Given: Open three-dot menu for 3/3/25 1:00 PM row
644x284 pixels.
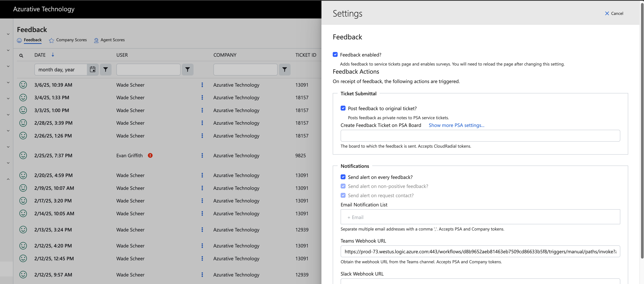Looking at the screenshot, I should click(x=202, y=110).
